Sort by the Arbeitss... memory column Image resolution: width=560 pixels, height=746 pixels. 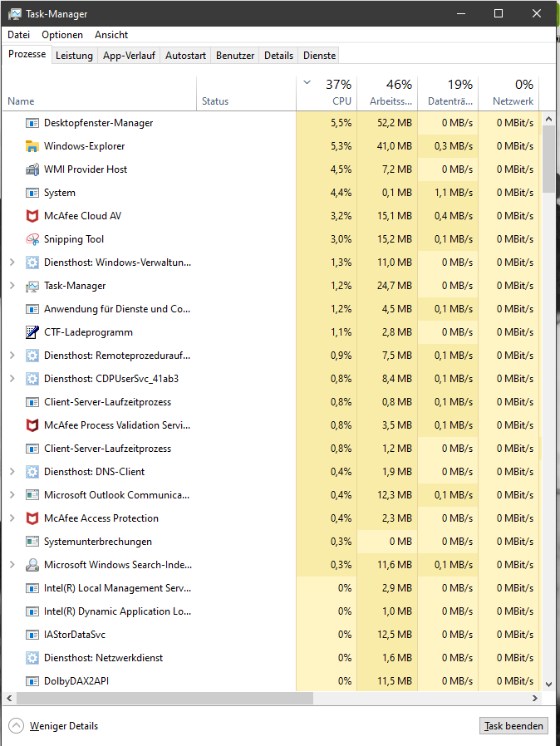point(387,94)
